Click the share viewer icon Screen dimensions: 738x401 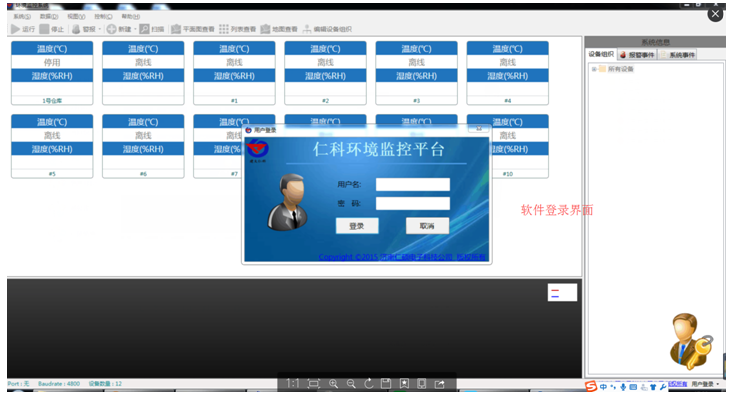(440, 384)
